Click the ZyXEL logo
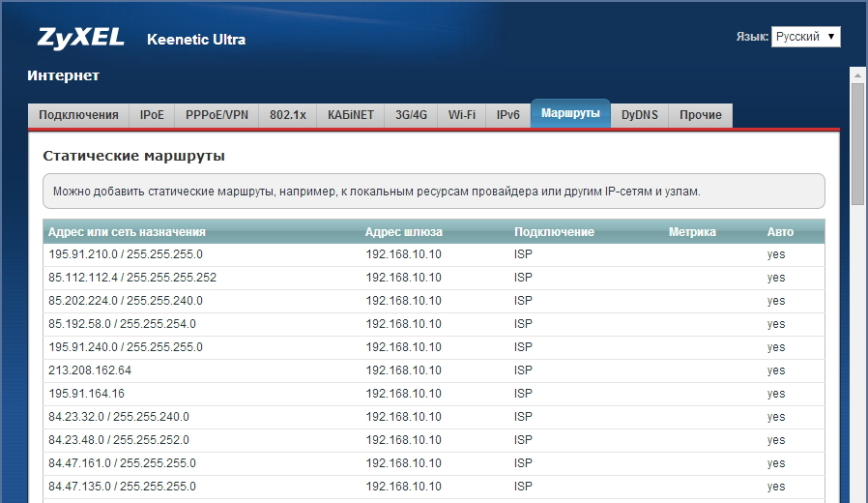 [81, 39]
